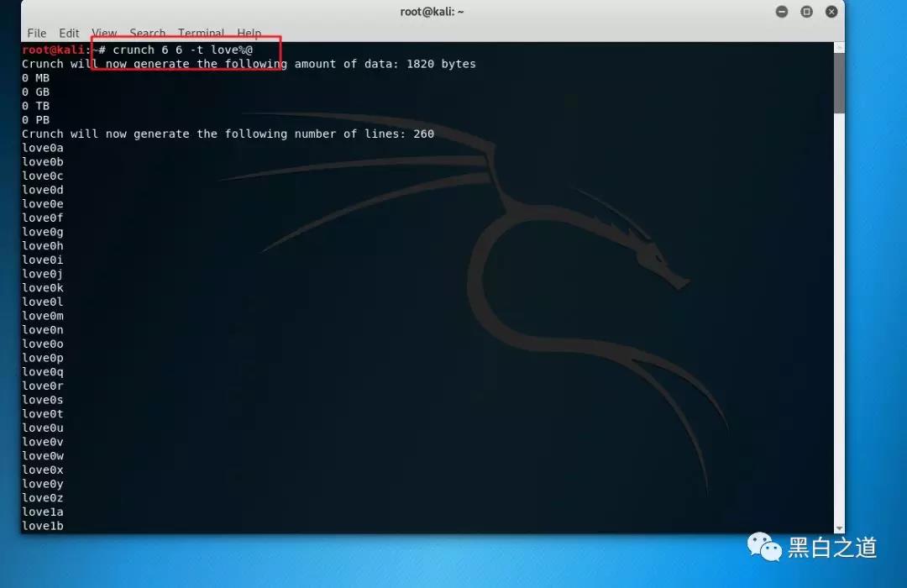
Task: Click the window title root@kali: ~
Action: pyautogui.click(x=433, y=12)
